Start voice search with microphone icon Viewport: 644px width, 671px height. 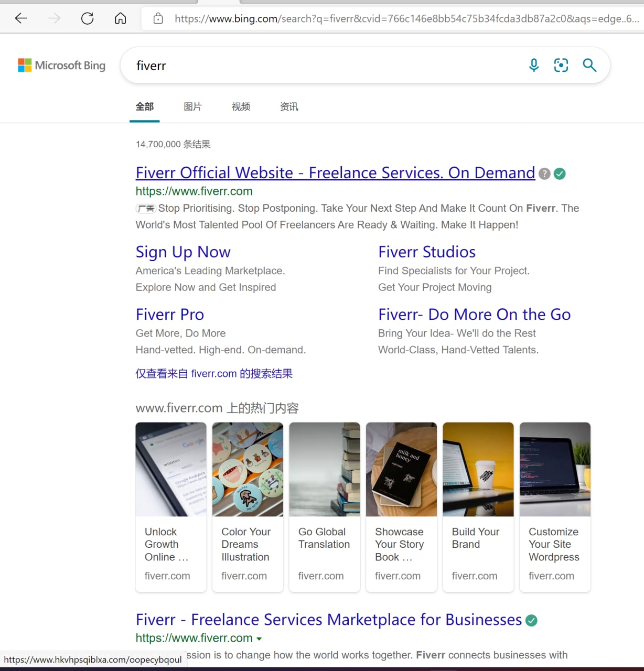point(534,65)
